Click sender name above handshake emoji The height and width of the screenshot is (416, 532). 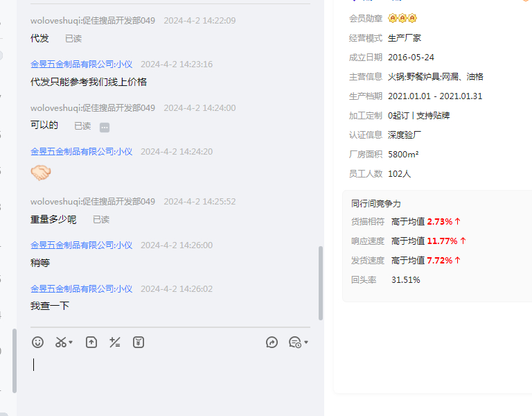pos(81,151)
